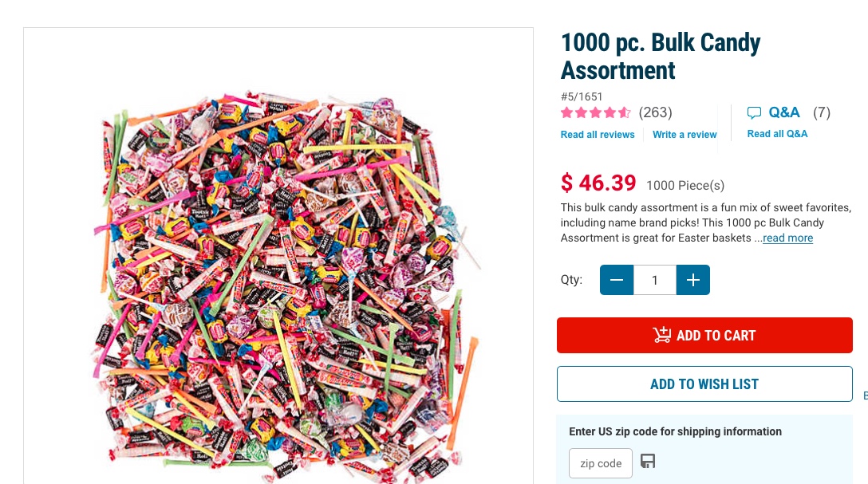Click the (7) questions count

(822, 112)
